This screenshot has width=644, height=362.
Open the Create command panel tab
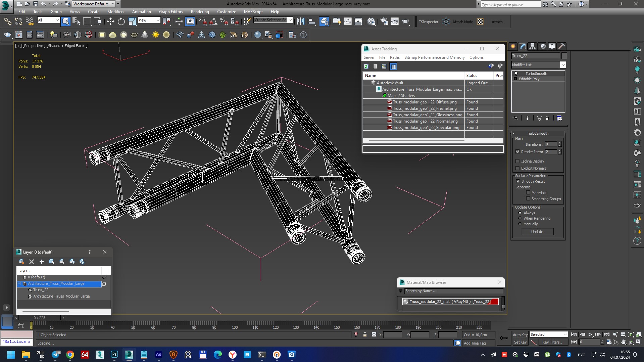pos(513,46)
